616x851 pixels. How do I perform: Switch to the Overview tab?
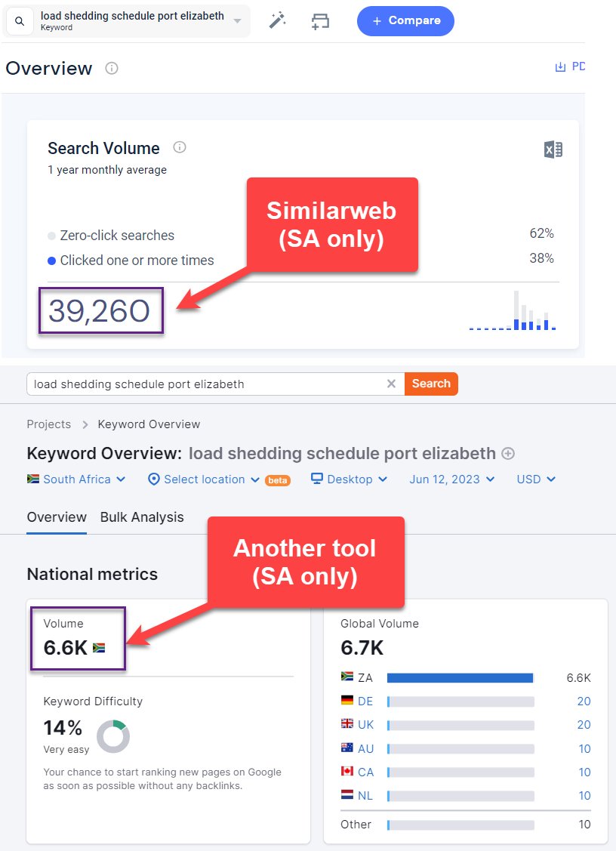click(57, 517)
